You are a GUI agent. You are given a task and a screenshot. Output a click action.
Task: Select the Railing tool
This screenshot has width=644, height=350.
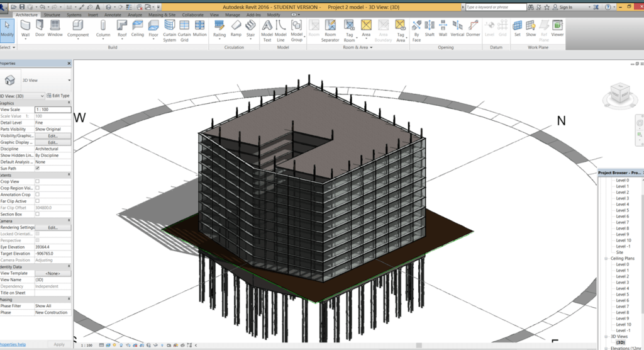coord(219,29)
